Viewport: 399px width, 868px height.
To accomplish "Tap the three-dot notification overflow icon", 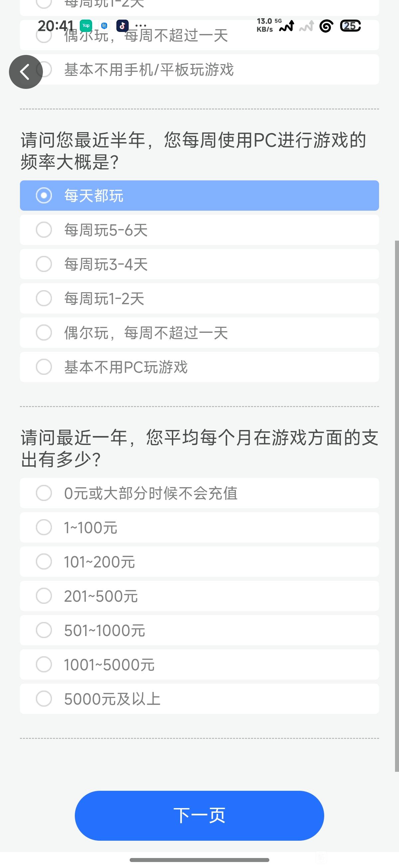I will pos(141,26).
